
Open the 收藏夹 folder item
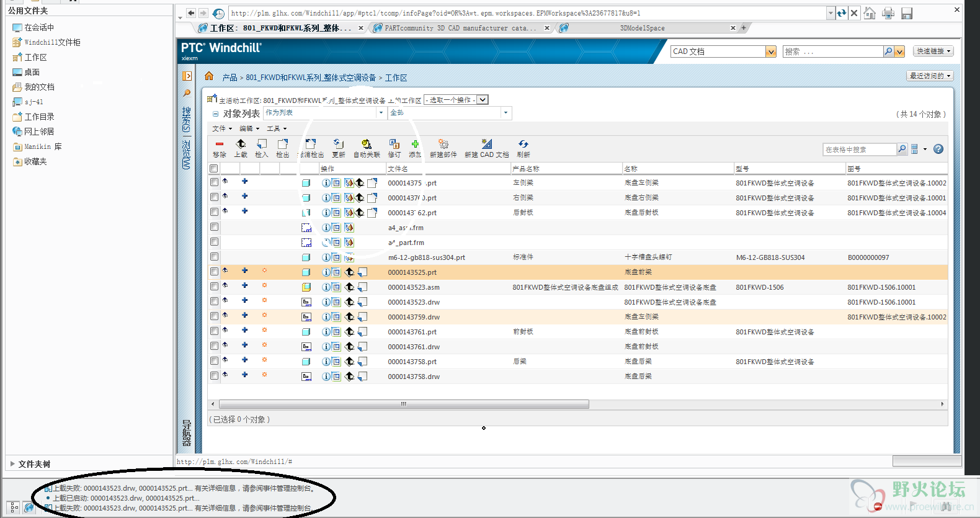click(30, 161)
